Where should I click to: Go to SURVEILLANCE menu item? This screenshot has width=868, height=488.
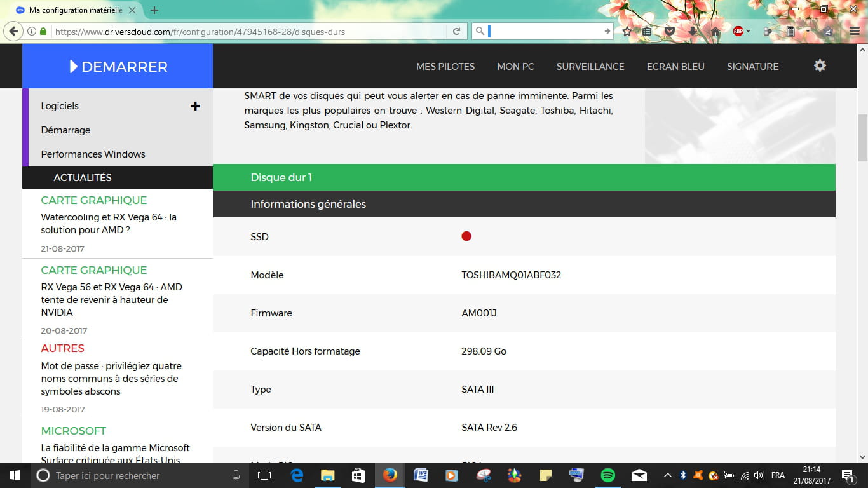click(590, 66)
